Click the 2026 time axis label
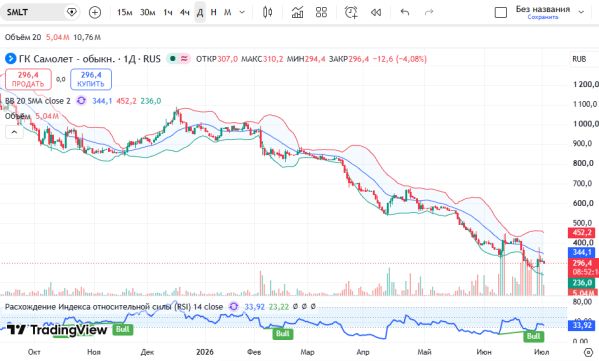The image size is (599, 361). click(x=205, y=352)
